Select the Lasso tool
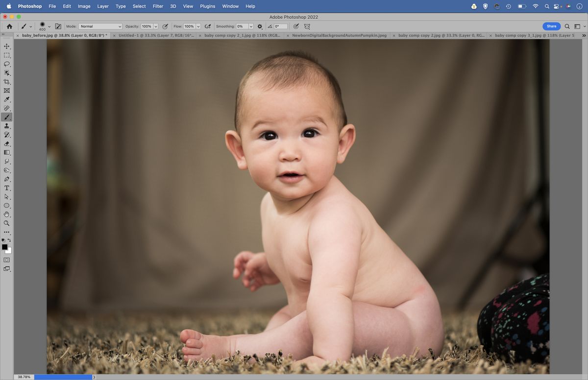Image resolution: width=588 pixels, height=380 pixels. pyautogui.click(x=7, y=64)
